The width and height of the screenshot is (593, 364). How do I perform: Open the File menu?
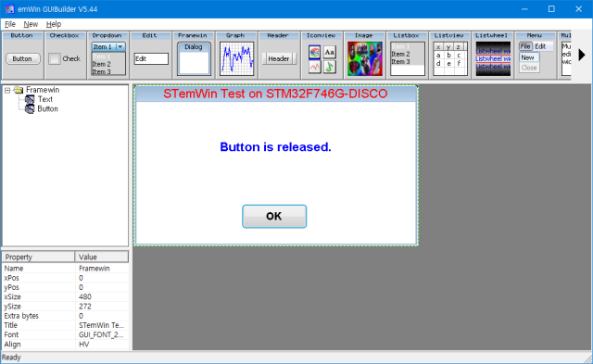coord(10,24)
